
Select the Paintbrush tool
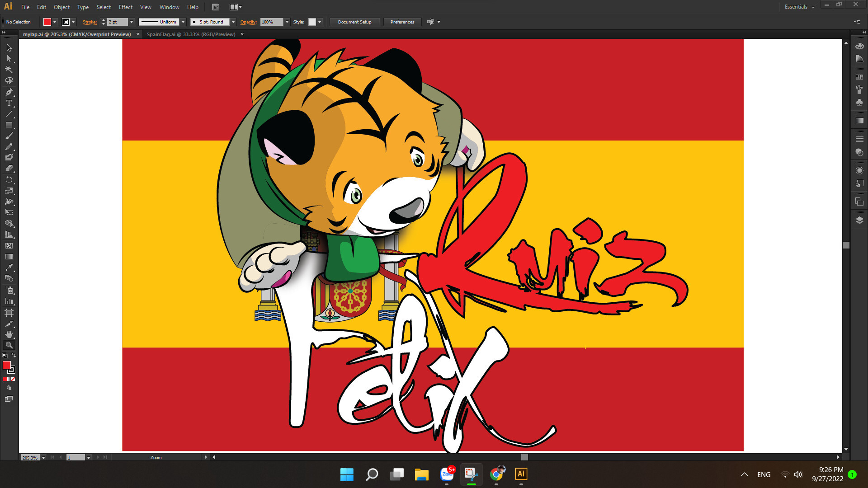(9, 136)
